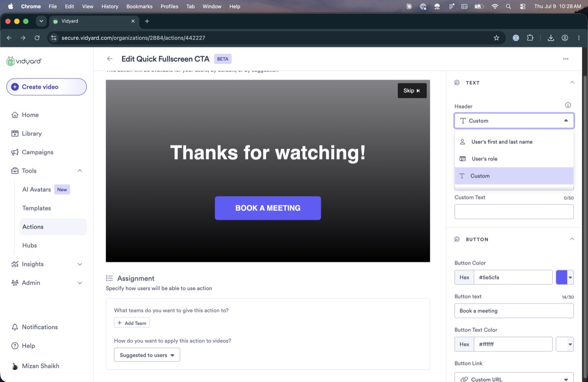Click the back arrow beside Edit Quick Fullscreen CTA

(x=110, y=59)
